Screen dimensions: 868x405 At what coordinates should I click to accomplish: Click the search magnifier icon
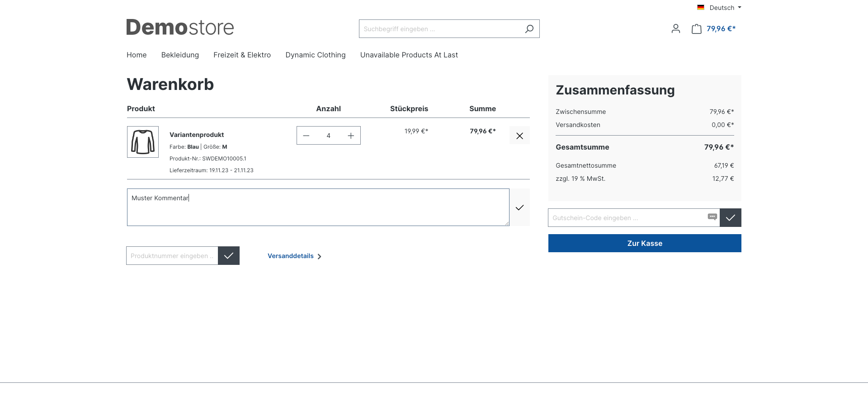[x=529, y=29]
